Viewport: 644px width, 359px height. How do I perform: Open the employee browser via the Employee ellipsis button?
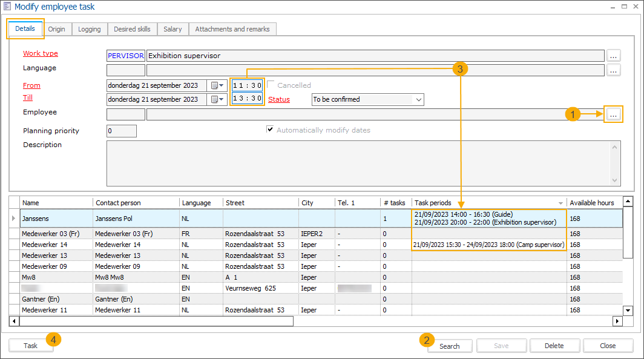point(613,114)
